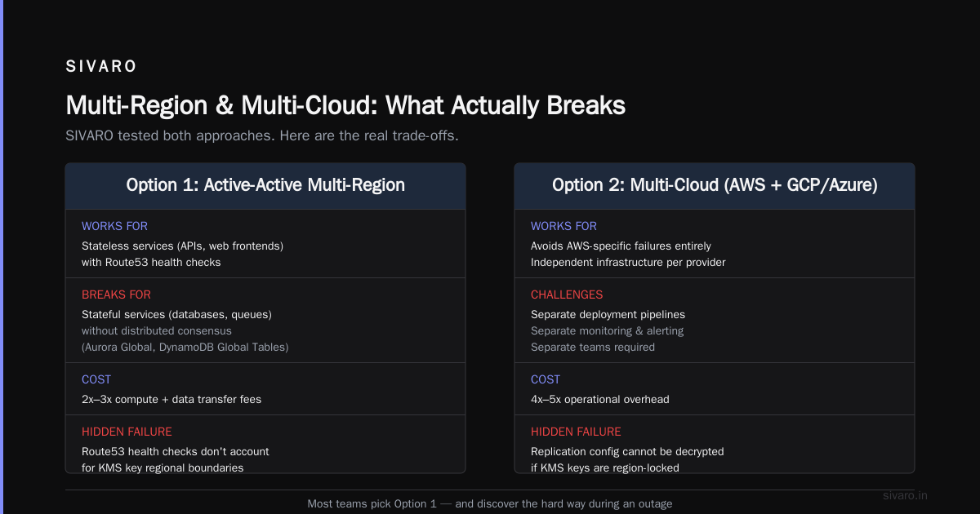This screenshot has height=514, width=980.
Task: Click 'COST' label in Option 1 card
Action: [x=96, y=379]
